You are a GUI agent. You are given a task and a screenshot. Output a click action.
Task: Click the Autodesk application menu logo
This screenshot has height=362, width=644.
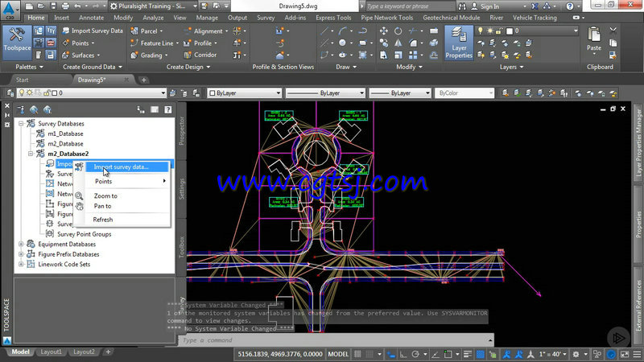(x=9, y=10)
